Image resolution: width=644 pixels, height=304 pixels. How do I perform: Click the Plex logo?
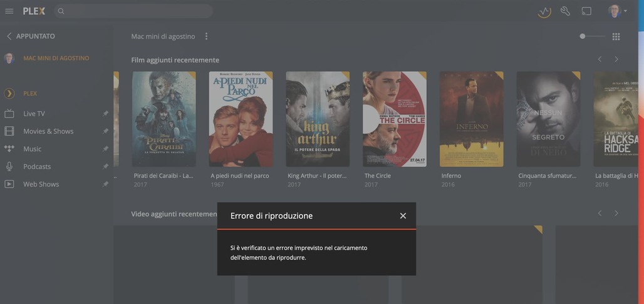(34, 11)
